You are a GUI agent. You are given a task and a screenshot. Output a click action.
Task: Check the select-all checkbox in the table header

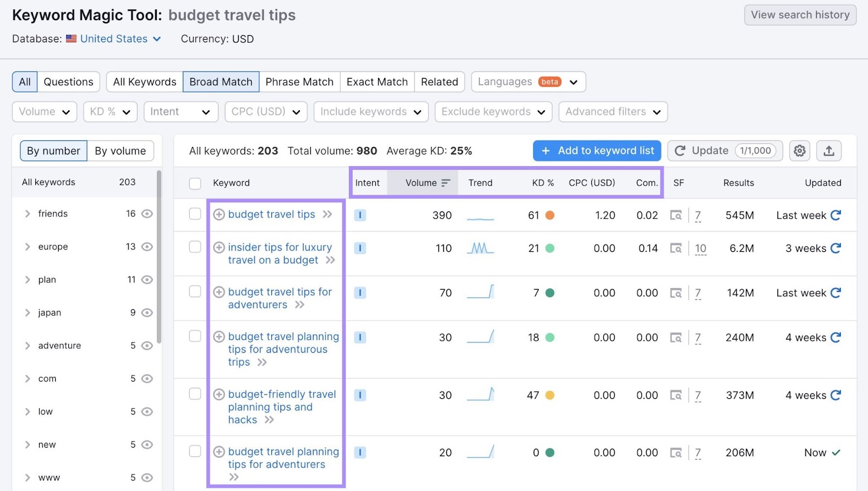[x=195, y=183]
